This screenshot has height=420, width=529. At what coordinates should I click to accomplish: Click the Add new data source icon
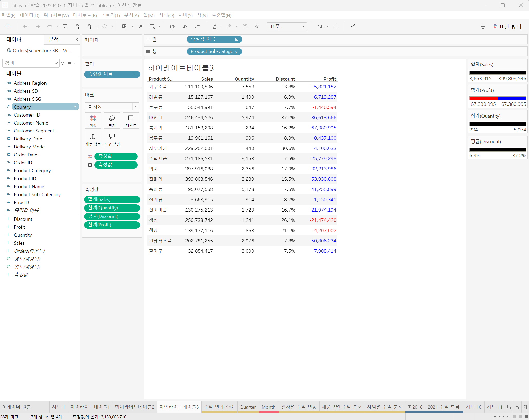[77, 26]
